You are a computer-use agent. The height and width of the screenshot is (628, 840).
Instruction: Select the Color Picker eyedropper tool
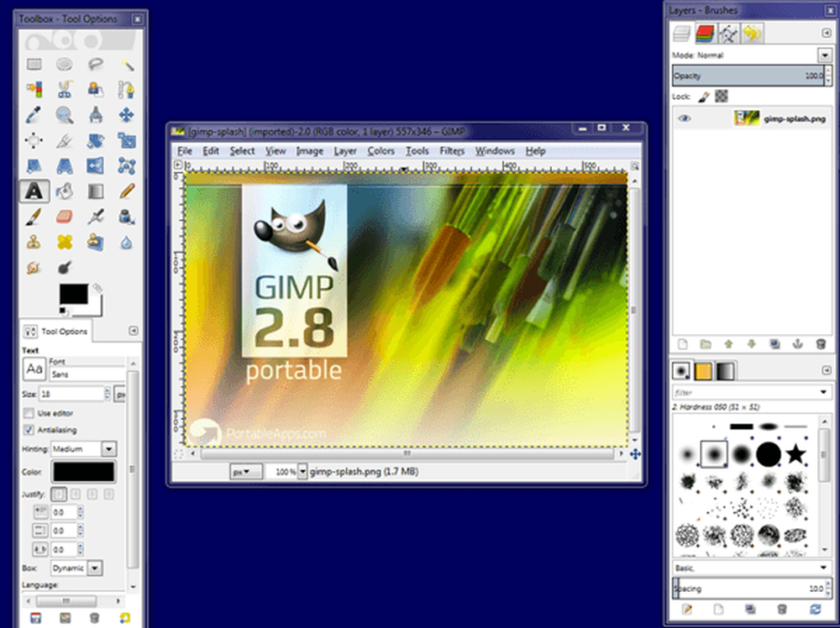point(34,114)
